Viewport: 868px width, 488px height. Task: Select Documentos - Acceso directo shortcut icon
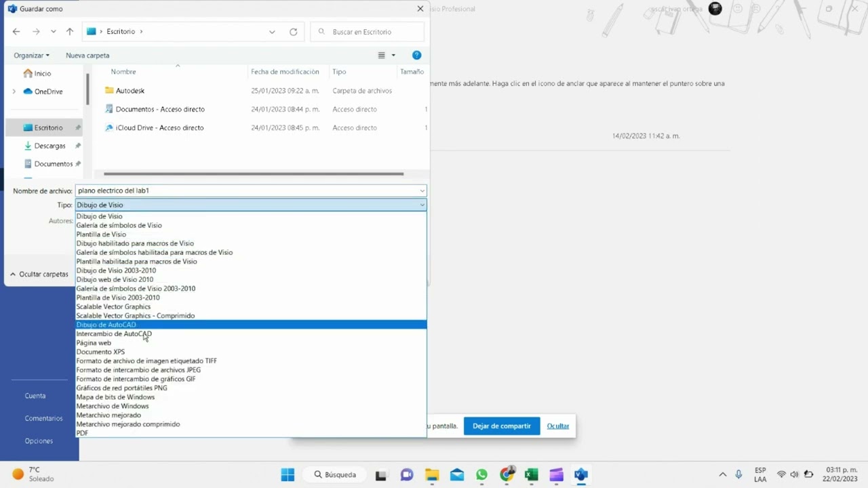pos(110,108)
